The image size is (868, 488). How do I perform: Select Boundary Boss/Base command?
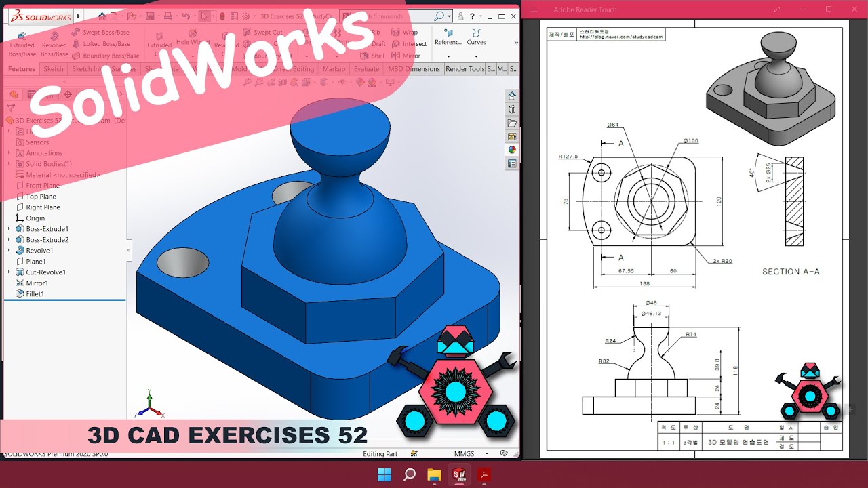[106, 56]
